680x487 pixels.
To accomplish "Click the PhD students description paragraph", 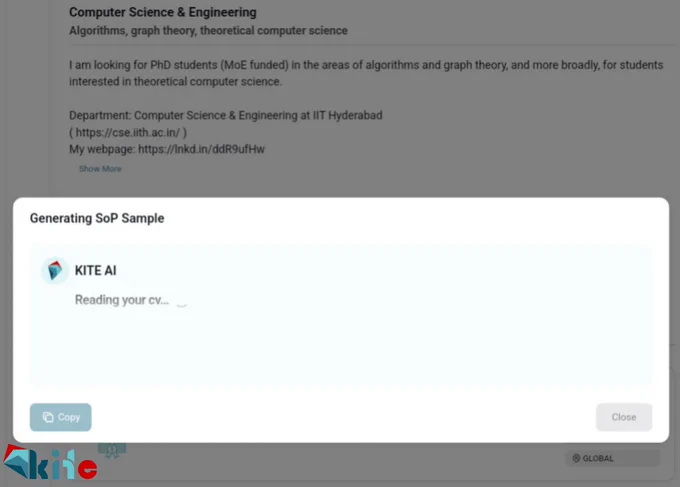I will point(366,73).
